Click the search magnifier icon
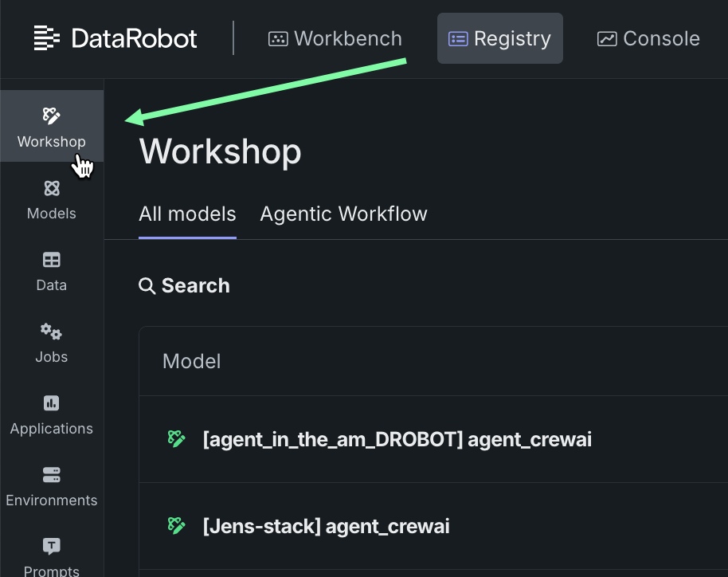728x577 pixels. 147,286
